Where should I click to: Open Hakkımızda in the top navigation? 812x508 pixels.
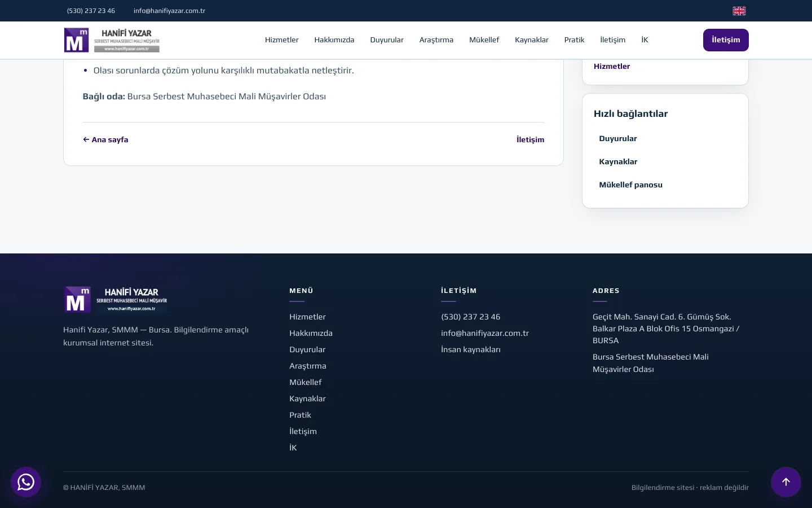pos(334,40)
